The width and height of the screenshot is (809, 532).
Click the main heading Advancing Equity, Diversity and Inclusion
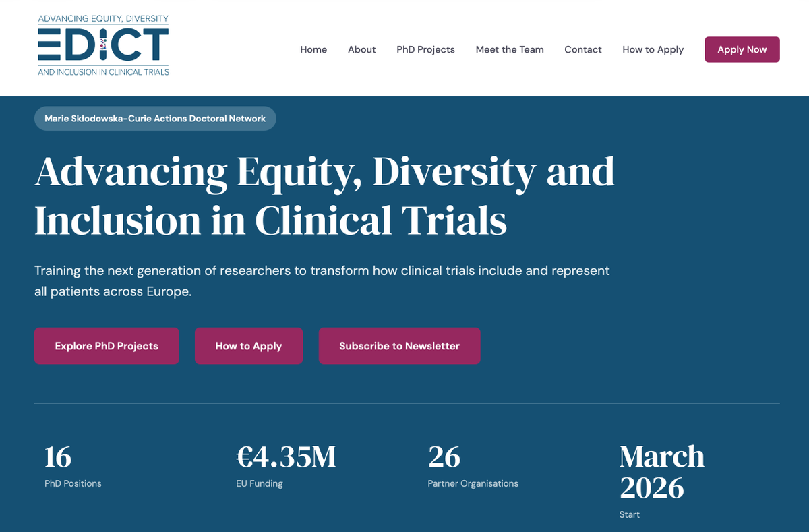pos(324,196)
